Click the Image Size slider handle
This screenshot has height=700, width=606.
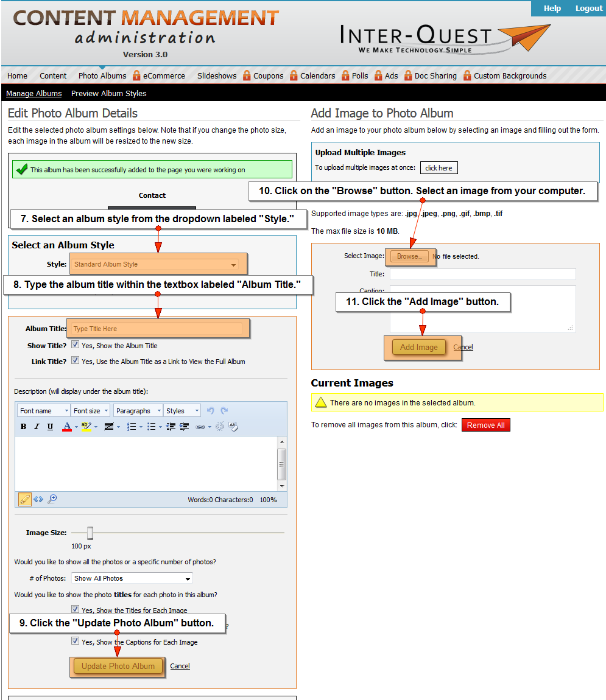click(90, 533)
